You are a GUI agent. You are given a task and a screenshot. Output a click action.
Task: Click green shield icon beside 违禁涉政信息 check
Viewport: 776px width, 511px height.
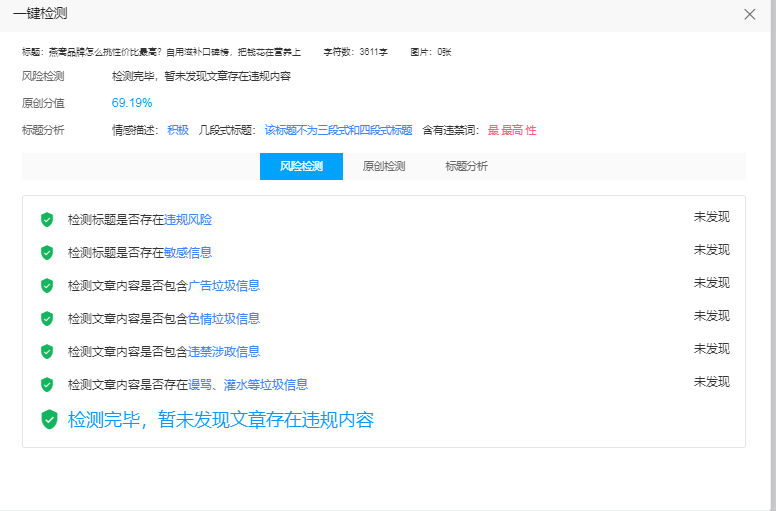[x=47, y=352]
